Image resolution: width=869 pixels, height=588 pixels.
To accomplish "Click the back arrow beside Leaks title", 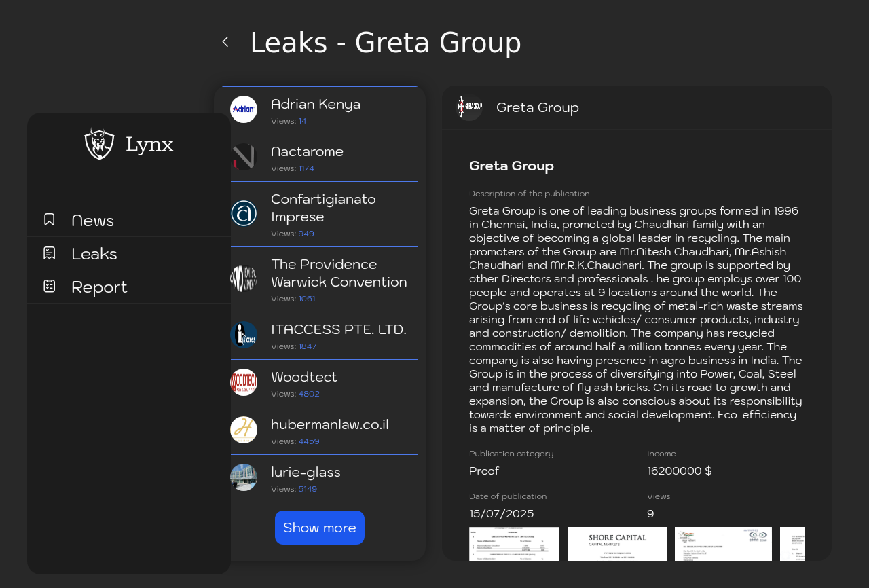I will 225,42.
